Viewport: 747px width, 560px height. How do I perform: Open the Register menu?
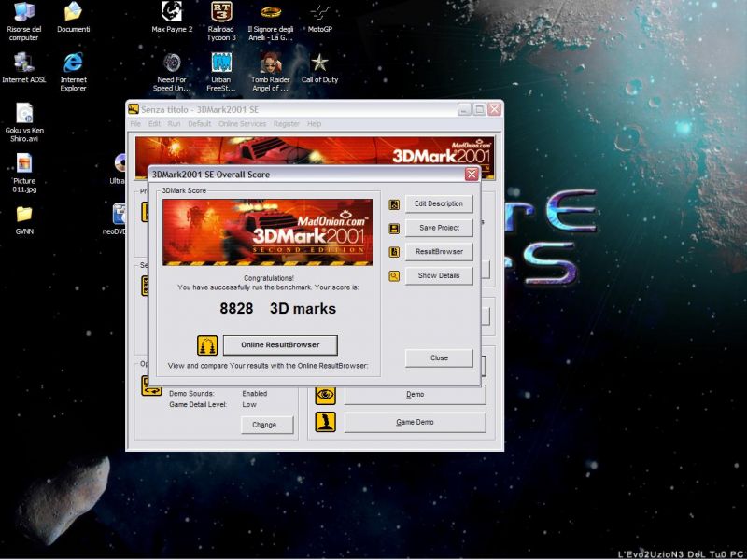pyautogui.click(x=287, y=124)
